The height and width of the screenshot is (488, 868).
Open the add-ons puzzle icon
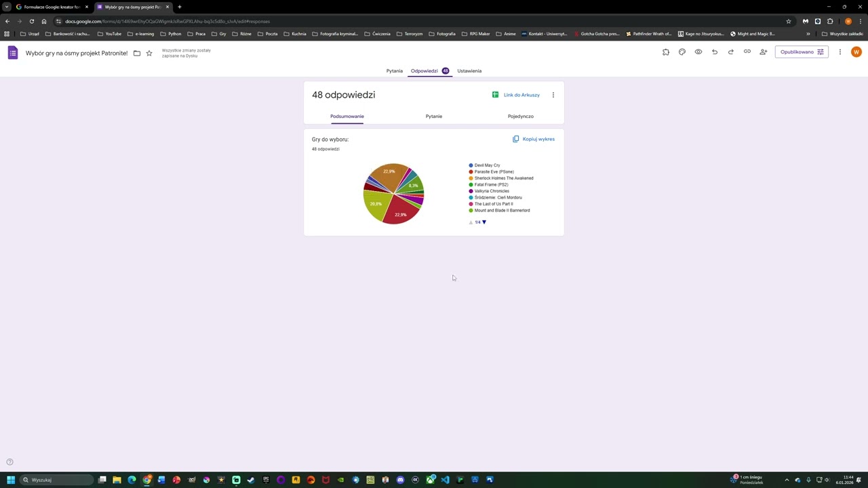pos(666,52)
